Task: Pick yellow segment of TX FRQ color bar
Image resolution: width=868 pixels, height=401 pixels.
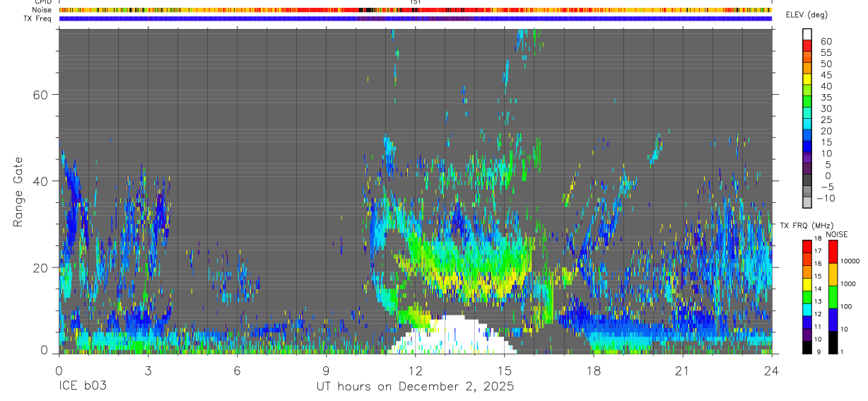Action: point(807,284)
